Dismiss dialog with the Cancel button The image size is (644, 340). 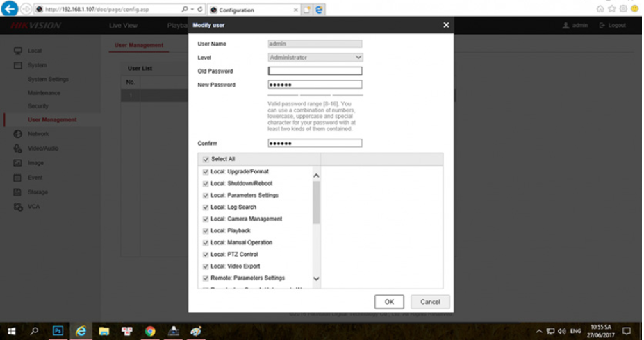(x=430, y=302)
